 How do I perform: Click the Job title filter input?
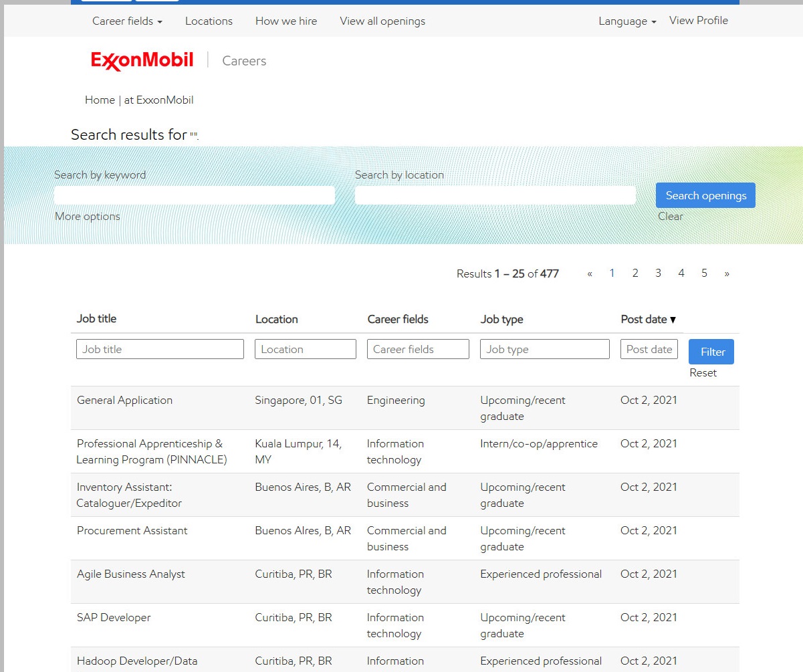(x=160, y=349)
